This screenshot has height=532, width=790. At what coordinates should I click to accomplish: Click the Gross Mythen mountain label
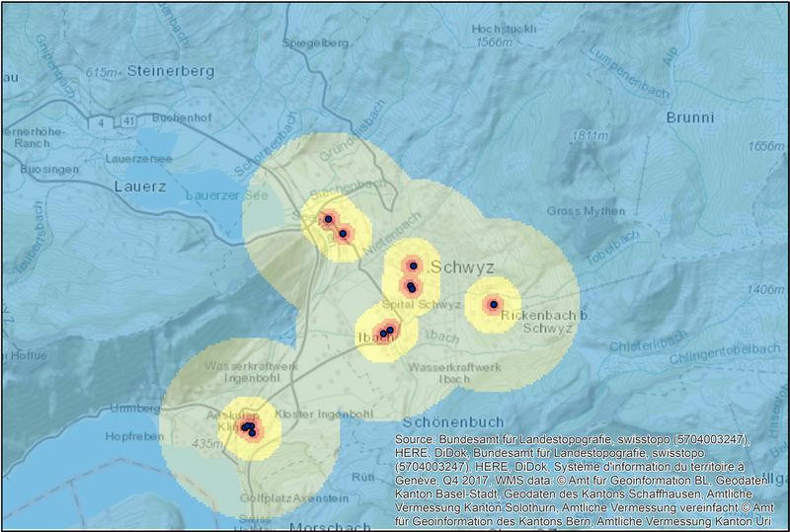pos(586,211)
